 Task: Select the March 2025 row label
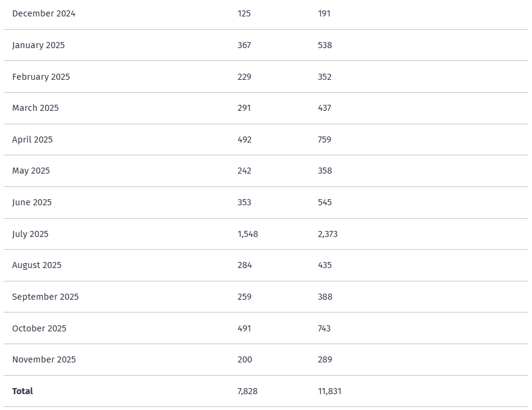tap(35, 108)
